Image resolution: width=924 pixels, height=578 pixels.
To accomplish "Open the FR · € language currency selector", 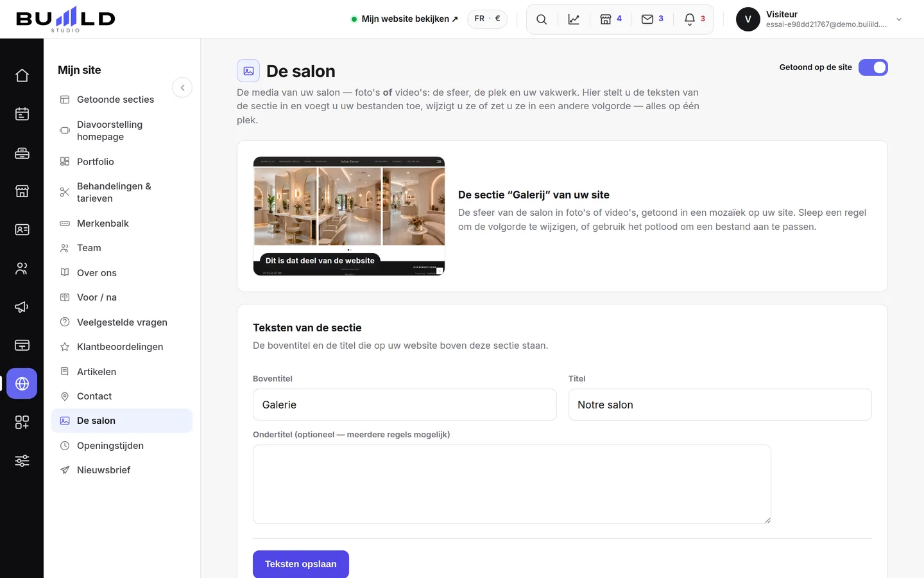I will pyautogui.click(x=487, y=19).
